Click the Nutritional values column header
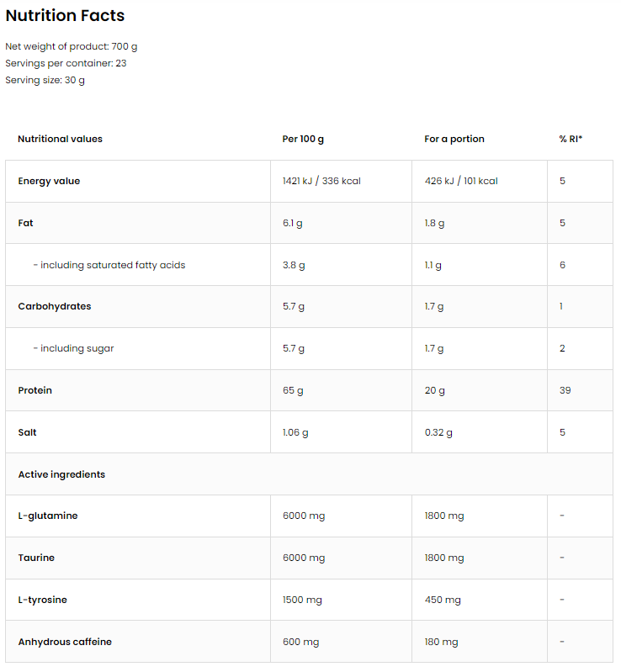Image resolution: width=621 pixels, height=672 pixels. coord(60,139)
